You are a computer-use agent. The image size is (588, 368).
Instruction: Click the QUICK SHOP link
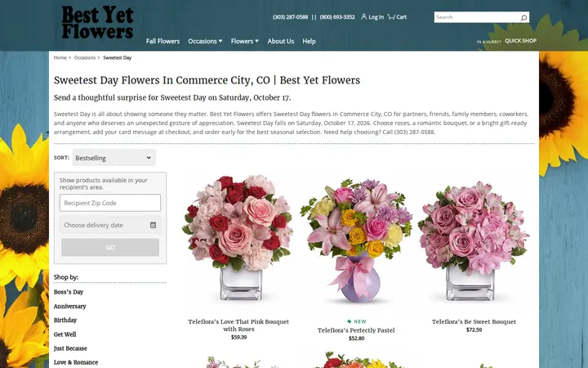pos(520,41)
